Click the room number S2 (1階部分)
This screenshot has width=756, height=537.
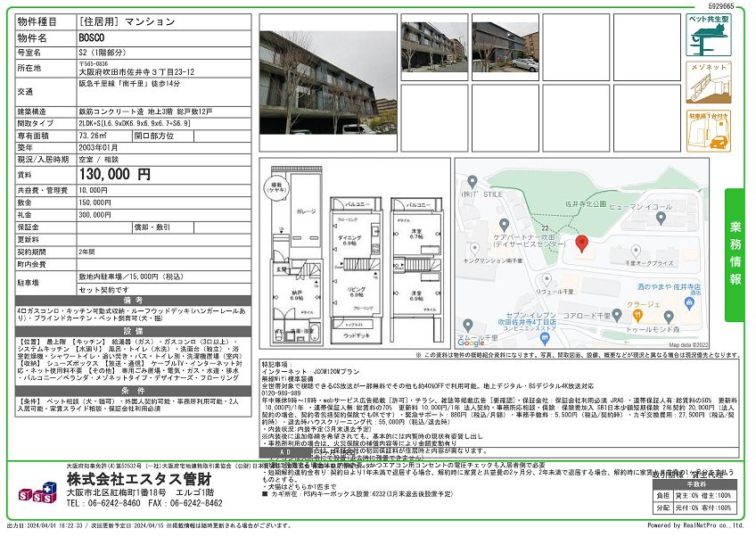coord(103,53)
